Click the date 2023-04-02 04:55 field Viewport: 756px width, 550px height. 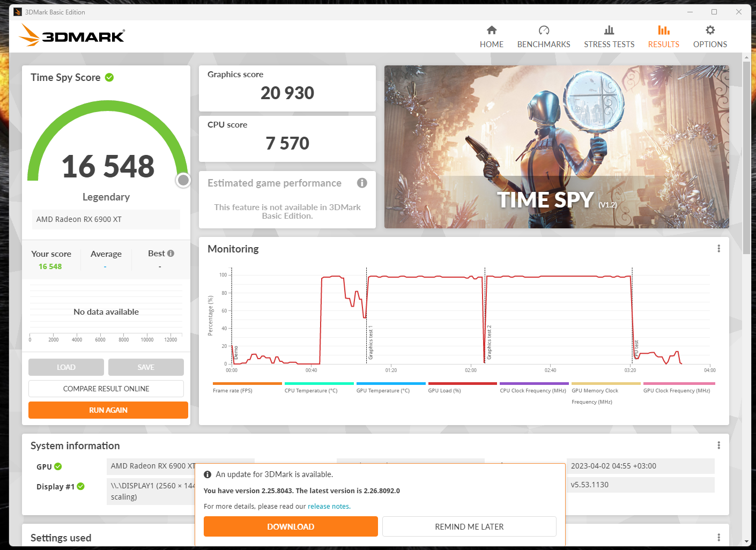click(x=641, y=466)
